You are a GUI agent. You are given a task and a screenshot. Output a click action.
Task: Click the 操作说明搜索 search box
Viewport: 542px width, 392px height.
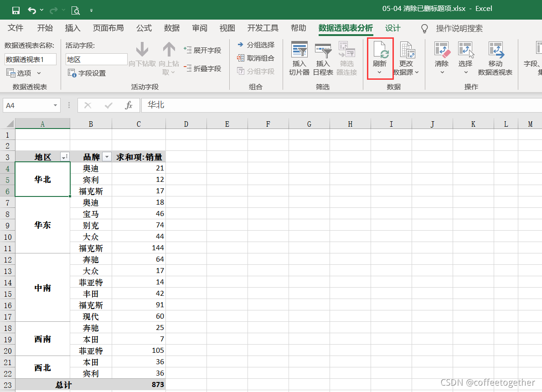coord(459,29)
